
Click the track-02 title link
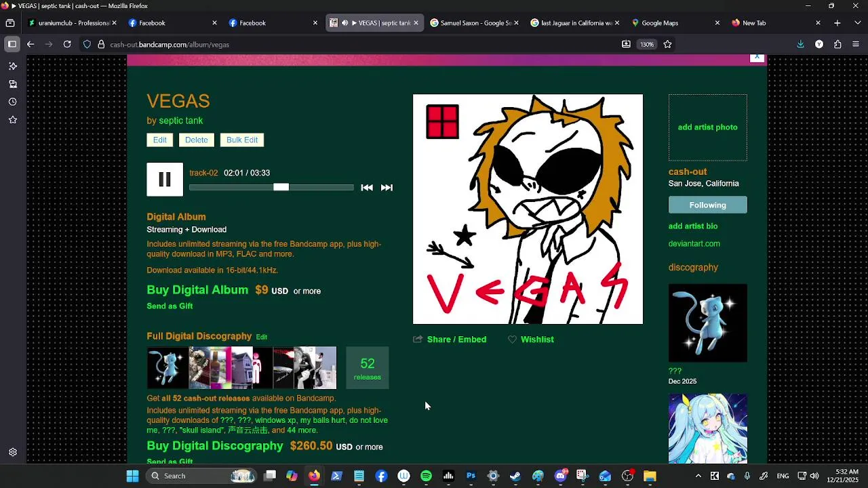click(203, 173)
